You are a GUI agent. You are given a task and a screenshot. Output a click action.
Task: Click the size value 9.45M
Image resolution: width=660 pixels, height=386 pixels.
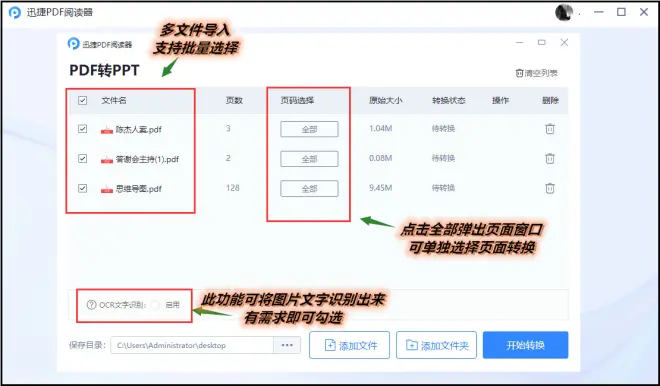[x=381, y=188]
